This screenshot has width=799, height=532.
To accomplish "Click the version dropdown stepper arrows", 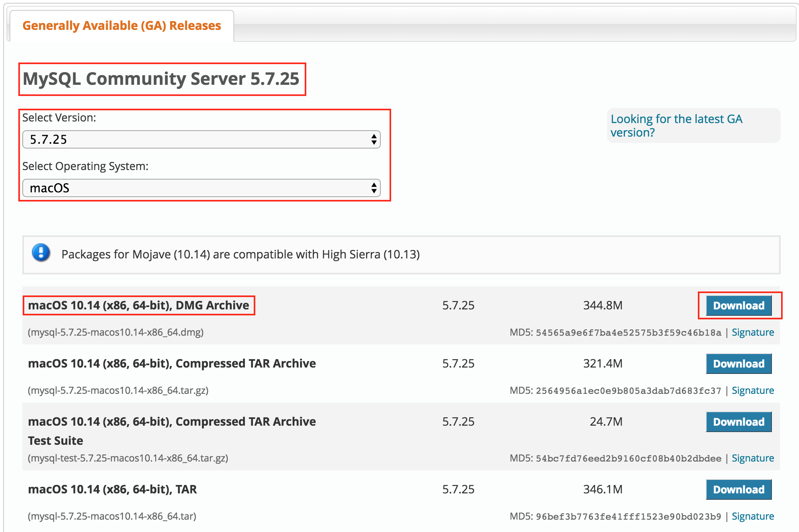I will coord(374,139).
